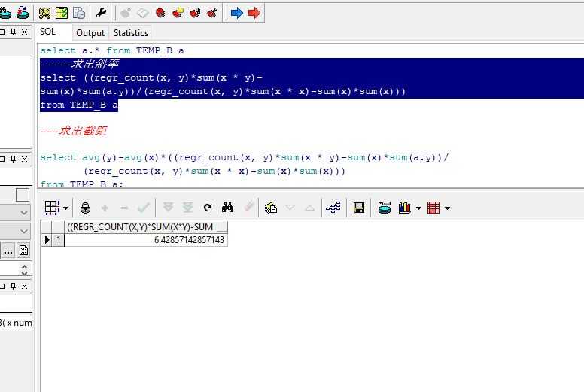The image size is (584, 392).
Task: Click the row indicator arrow in result grid
Action: (47, 240)
